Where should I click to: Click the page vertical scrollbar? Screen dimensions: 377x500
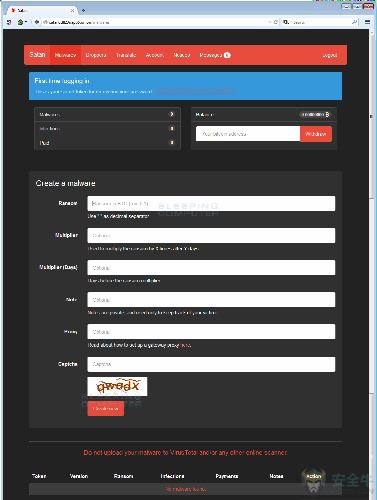pos(372,264)
